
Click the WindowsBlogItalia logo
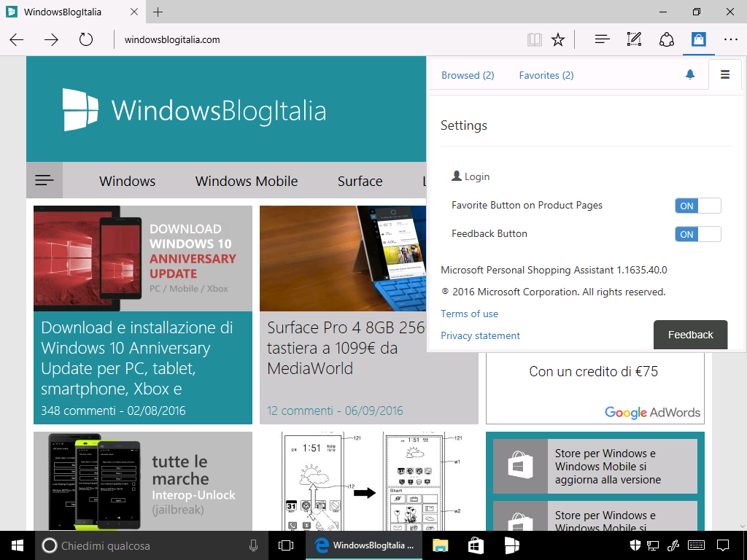195,110
